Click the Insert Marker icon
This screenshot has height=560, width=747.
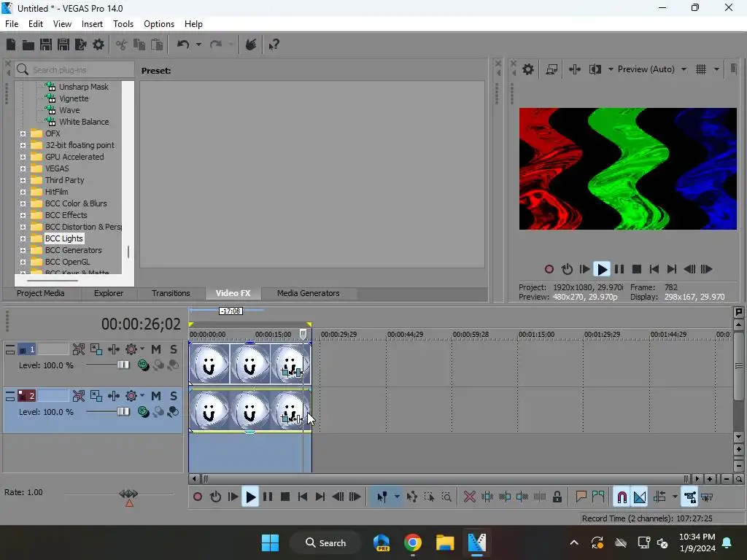click(x=581, y=497)
